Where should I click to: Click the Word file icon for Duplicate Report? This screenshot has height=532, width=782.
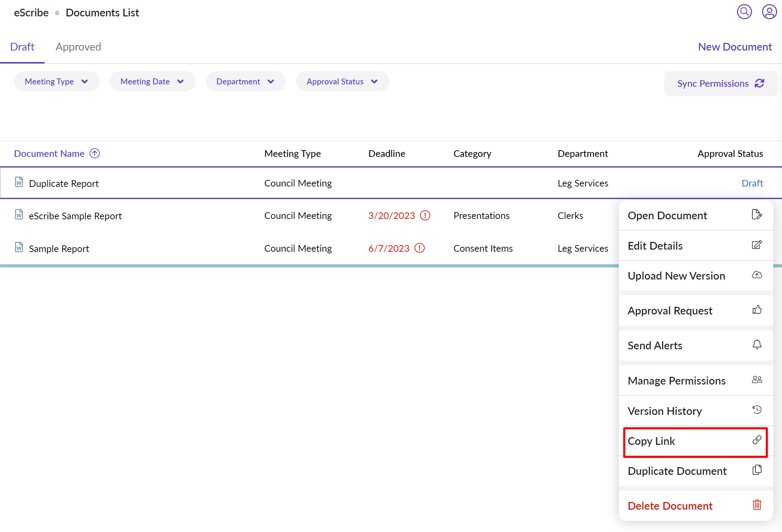coord(19,182)
